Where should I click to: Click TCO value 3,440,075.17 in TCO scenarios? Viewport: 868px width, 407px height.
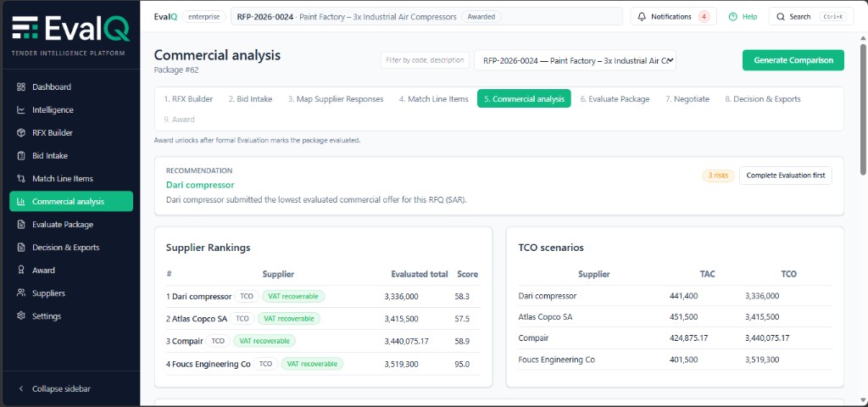click(767, 337)
